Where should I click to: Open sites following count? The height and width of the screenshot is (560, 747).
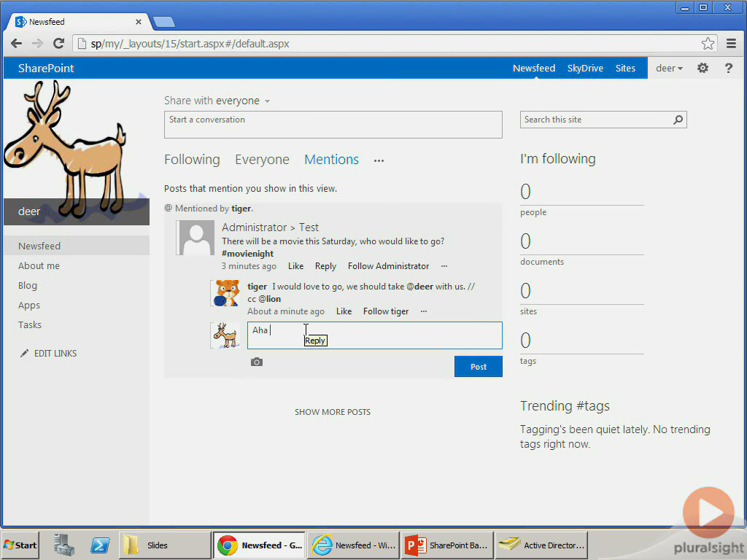click(525, 291)
